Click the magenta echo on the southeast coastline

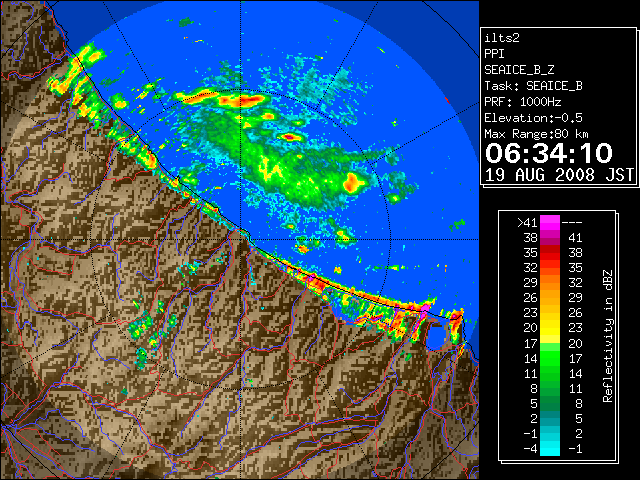424,309
